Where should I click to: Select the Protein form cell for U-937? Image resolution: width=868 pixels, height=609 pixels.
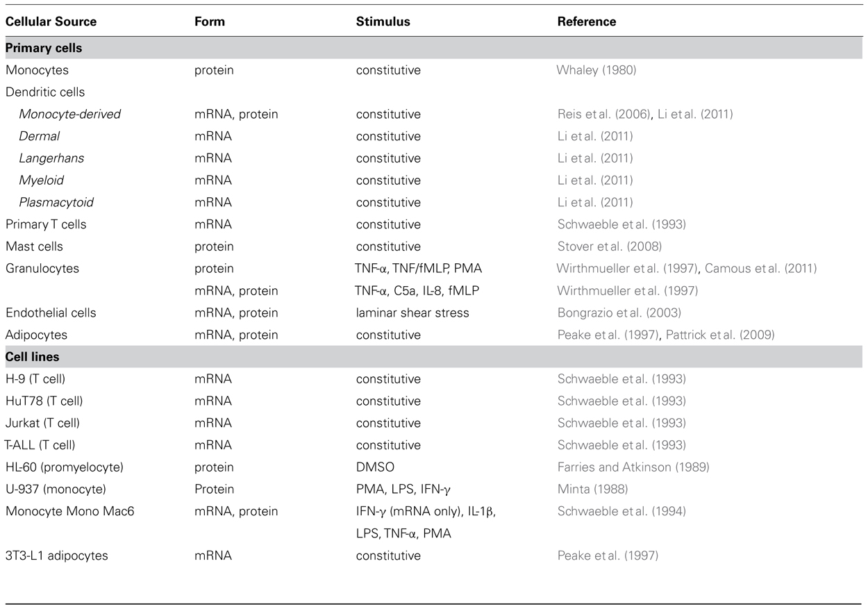214,490
